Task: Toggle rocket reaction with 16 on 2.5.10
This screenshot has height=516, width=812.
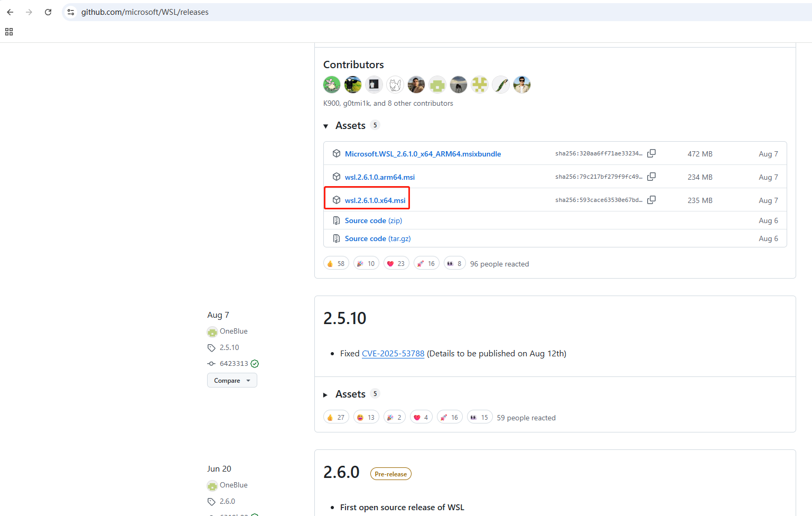Action: click(x=450, y=417)
